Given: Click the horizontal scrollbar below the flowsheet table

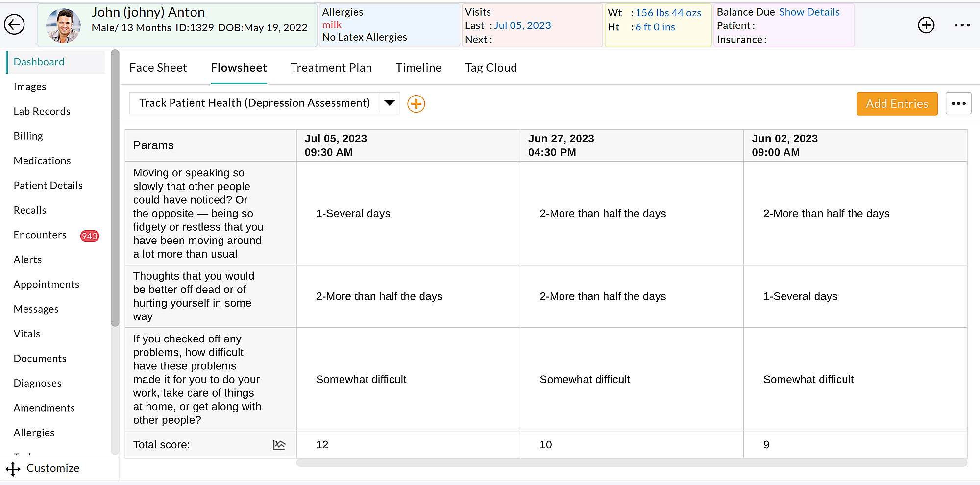Looking at the screenshot, I should pyautogui.click(x=631, y=463).
